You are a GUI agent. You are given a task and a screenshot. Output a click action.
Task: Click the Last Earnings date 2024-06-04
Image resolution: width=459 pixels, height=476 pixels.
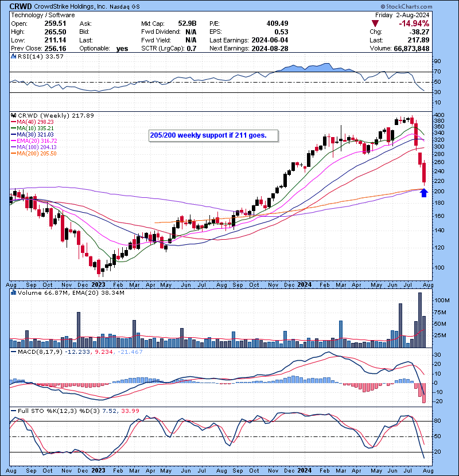tap(270, 40)
